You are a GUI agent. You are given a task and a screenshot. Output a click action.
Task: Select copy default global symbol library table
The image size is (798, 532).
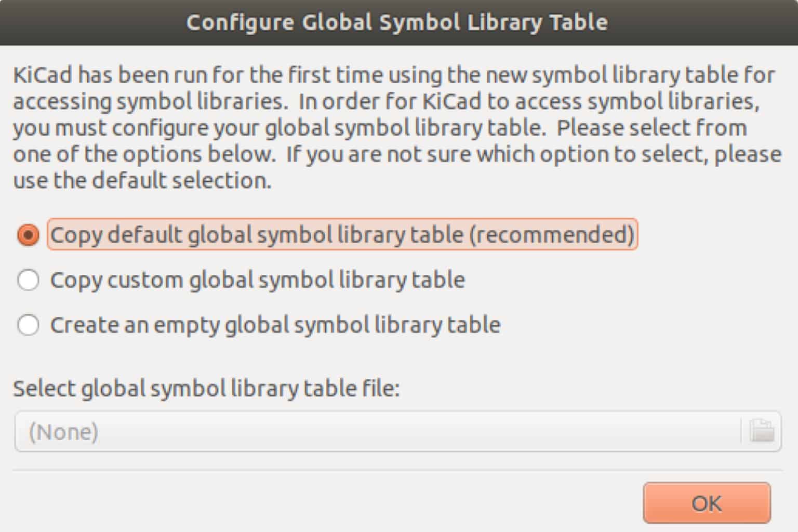coord(29,235)
